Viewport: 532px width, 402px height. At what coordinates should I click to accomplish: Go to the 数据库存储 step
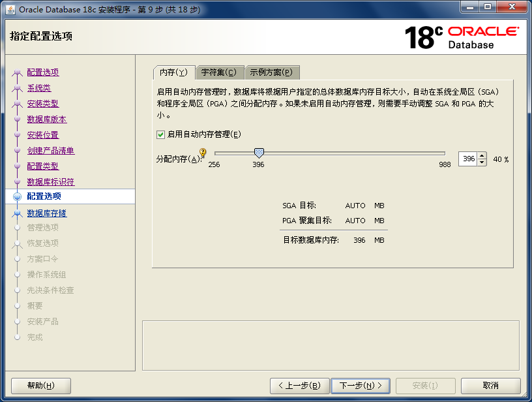pyautogui.click(x=47, y=213)
